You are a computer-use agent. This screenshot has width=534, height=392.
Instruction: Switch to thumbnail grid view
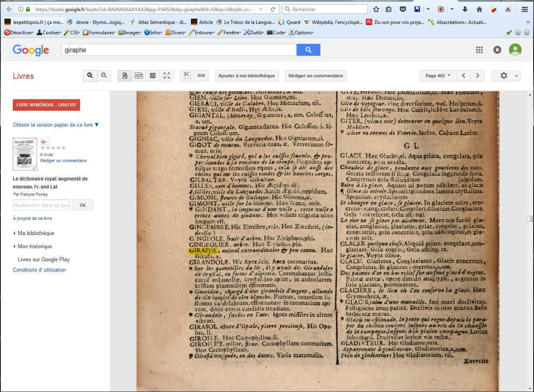tap(153, 76)
